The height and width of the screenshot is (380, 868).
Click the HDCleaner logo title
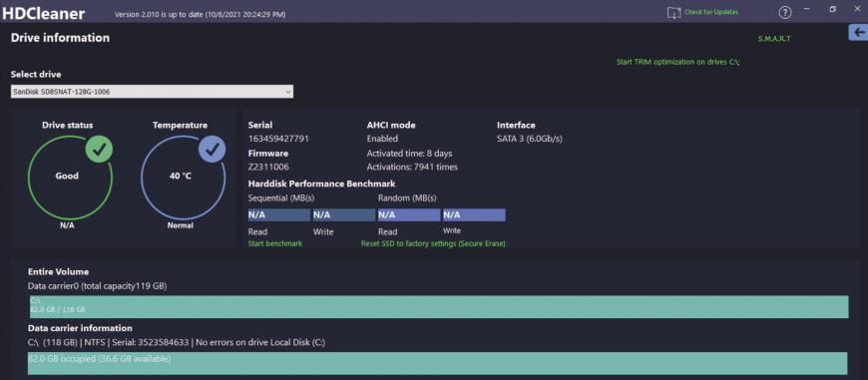click(x=44, y=13)
